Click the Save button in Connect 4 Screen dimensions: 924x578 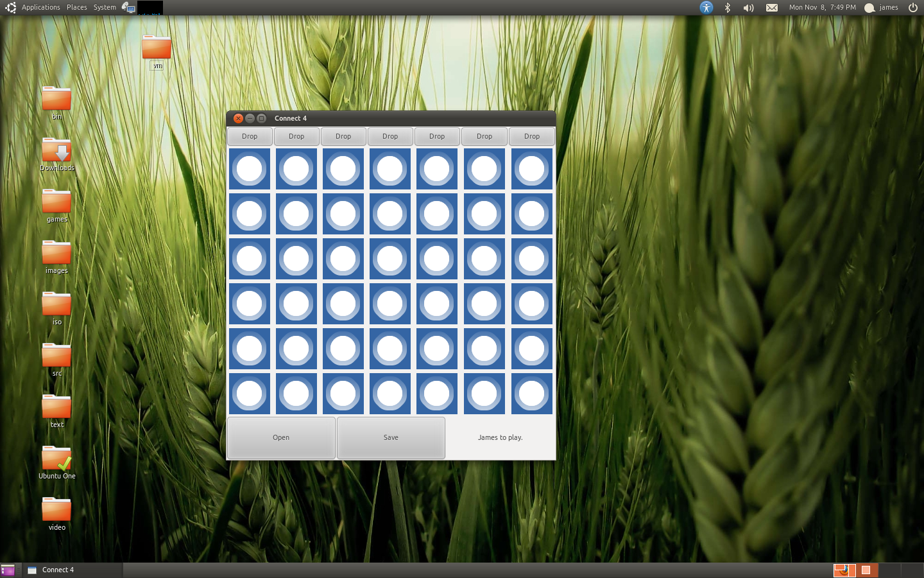click(391, 438)
